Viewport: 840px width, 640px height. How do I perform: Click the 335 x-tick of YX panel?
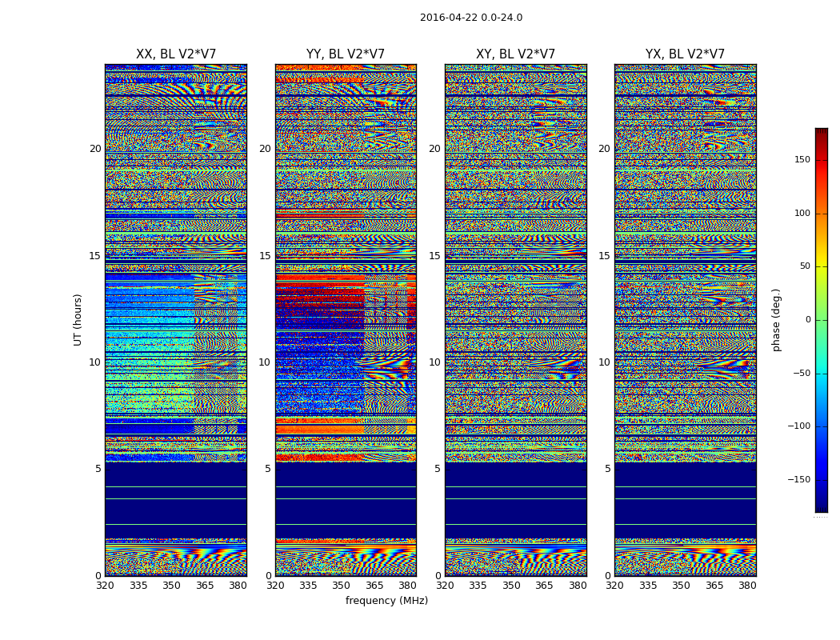point(648,586)
